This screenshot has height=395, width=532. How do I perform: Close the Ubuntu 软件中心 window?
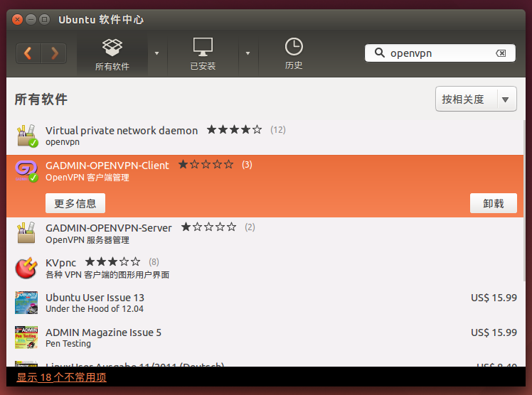[x=18, y=18]
